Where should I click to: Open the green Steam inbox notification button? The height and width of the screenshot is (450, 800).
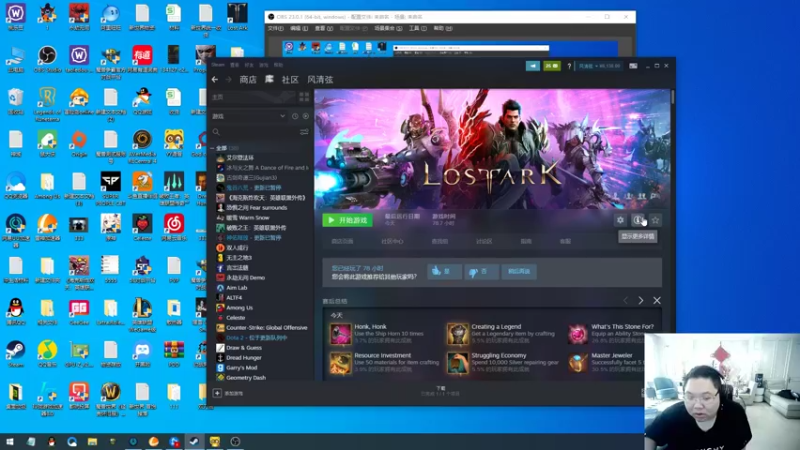552,66
